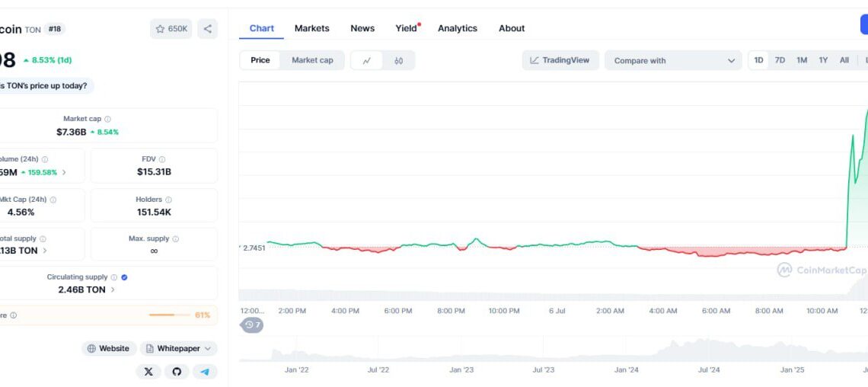The width and height of the screenshot is (868, 387).
Task: Click why is TON's price up today
Action: (x=43, y=86)
